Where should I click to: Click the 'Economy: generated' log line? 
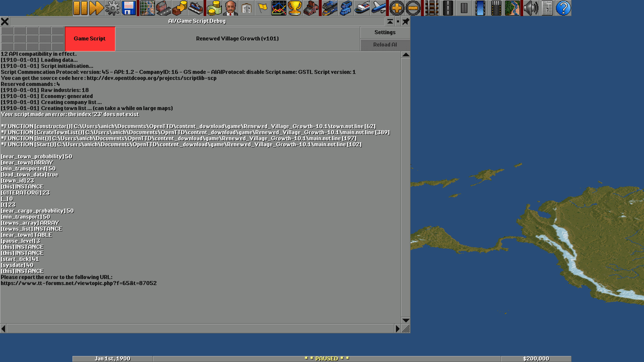click(47, 96)
